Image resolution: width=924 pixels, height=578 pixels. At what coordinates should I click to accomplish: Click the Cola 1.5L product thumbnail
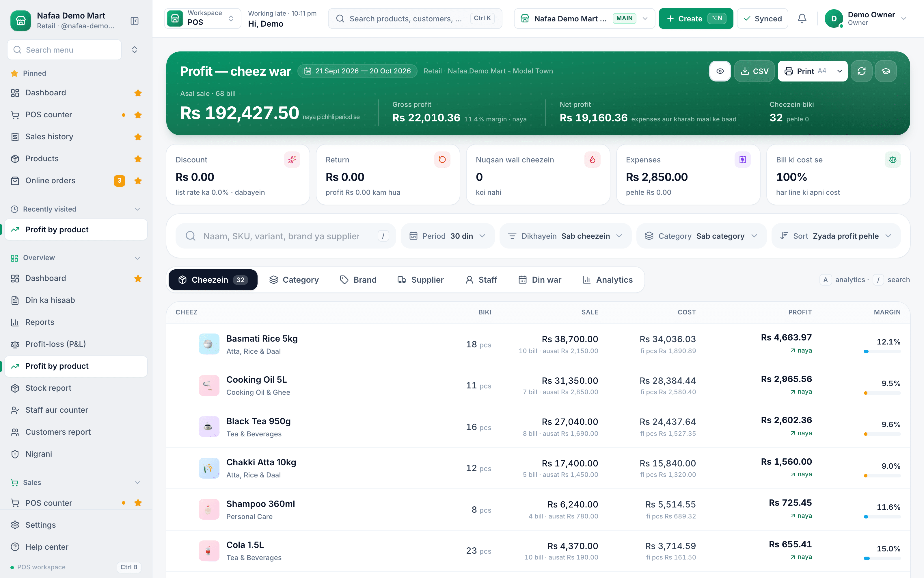pos(209,551)
